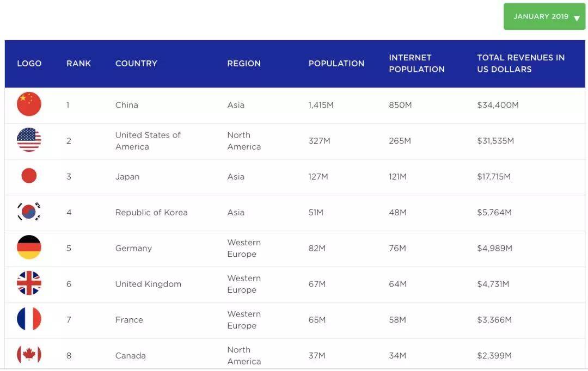Click the Republic of Korea country name
Image resolution: width=588 pixels, height=371 pixels.
pos(151,213)
